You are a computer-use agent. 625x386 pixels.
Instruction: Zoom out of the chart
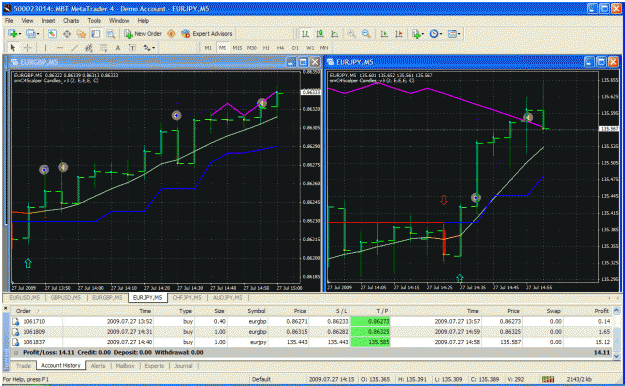pos(366,34)
